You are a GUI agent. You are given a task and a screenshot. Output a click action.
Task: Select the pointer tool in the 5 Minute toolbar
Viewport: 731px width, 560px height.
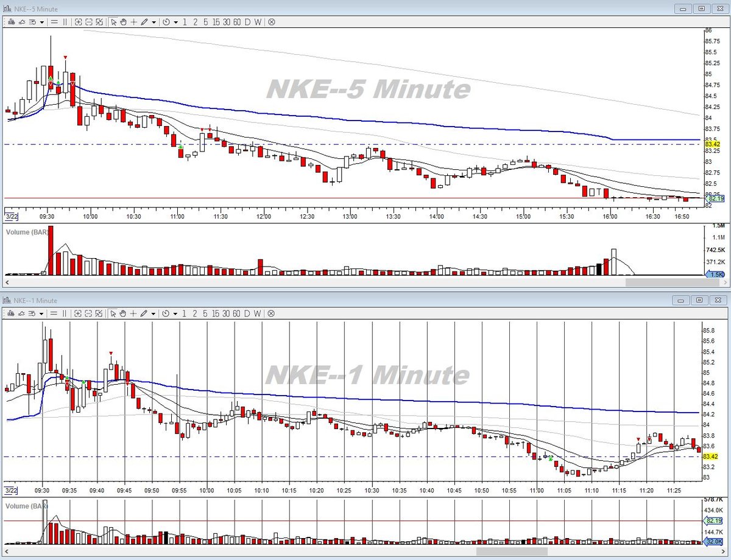point(113,22)
